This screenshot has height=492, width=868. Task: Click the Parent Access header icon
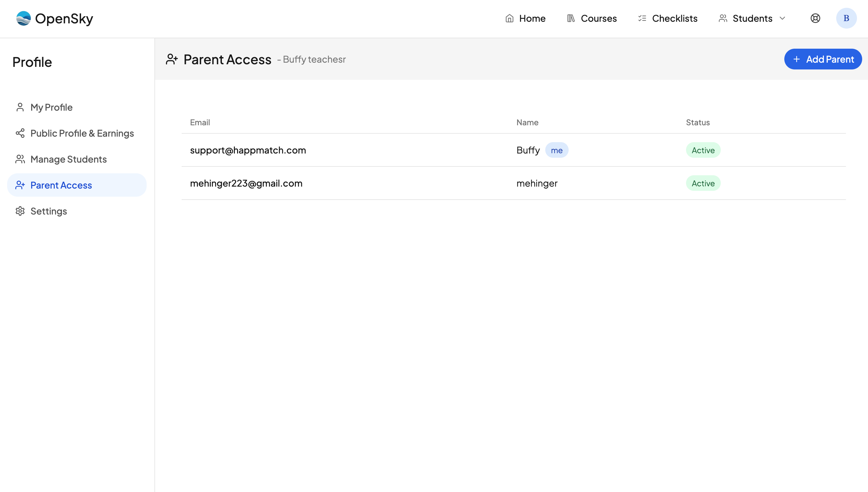tap(172, 59)
